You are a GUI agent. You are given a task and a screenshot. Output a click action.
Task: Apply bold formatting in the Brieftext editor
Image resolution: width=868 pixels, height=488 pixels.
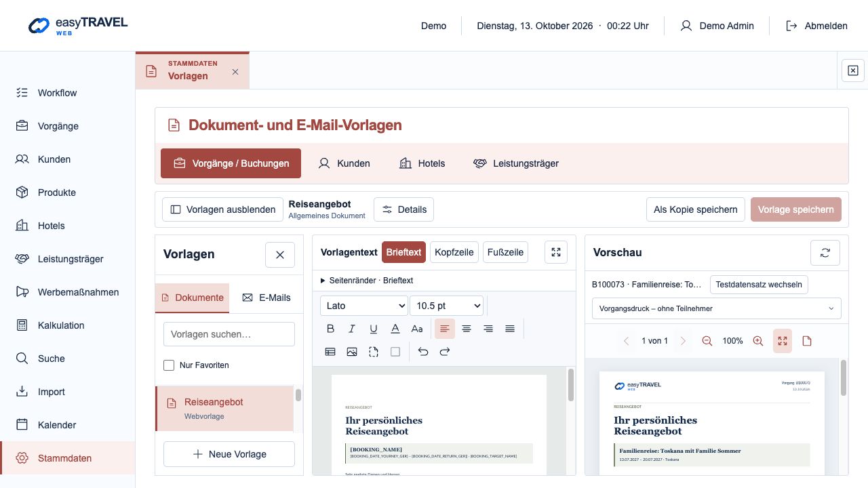[x=330, y=329]
